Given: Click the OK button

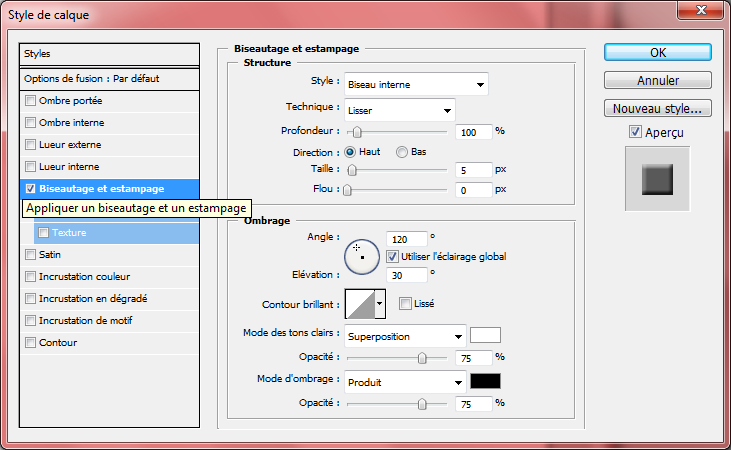Looking at the screenshot, I should coord(657,53).
